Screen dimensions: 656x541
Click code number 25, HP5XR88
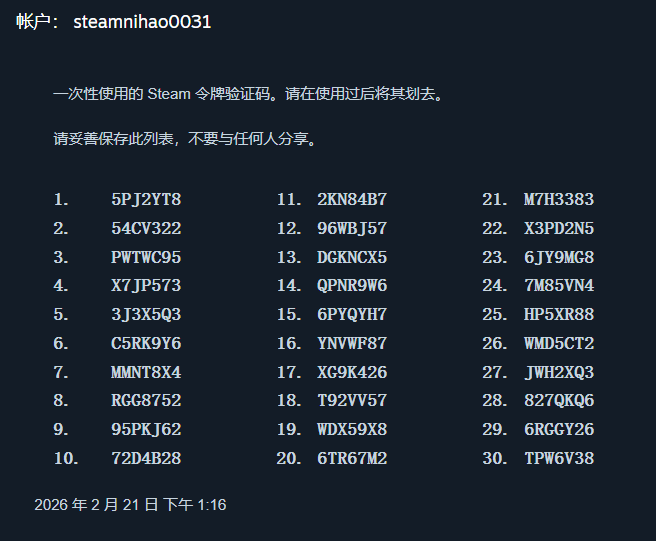[559, 315]
